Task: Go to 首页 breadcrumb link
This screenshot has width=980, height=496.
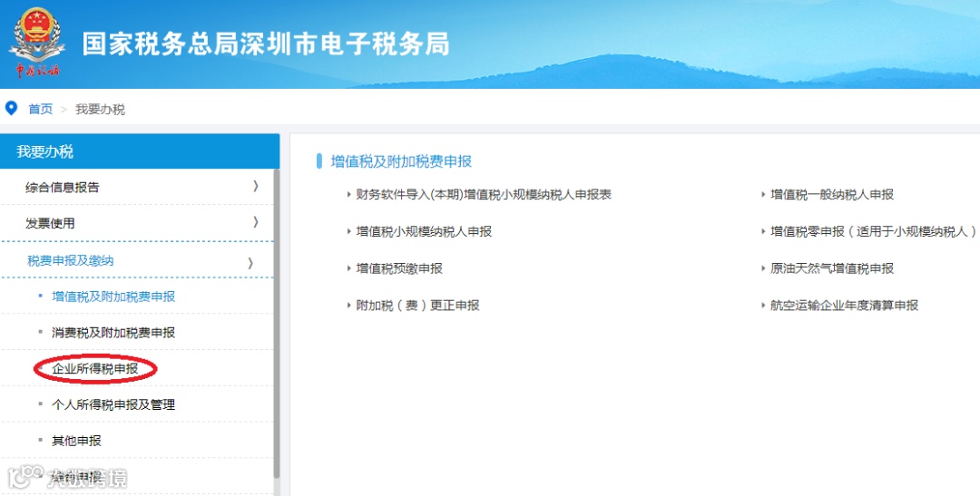Action: pyautogui.click(x=41, y=109)
